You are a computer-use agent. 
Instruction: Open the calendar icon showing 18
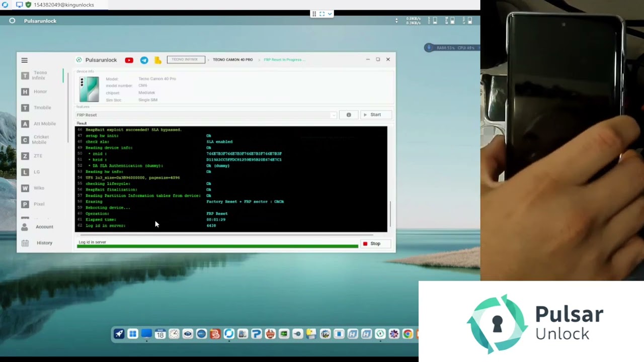coord(160,334)
